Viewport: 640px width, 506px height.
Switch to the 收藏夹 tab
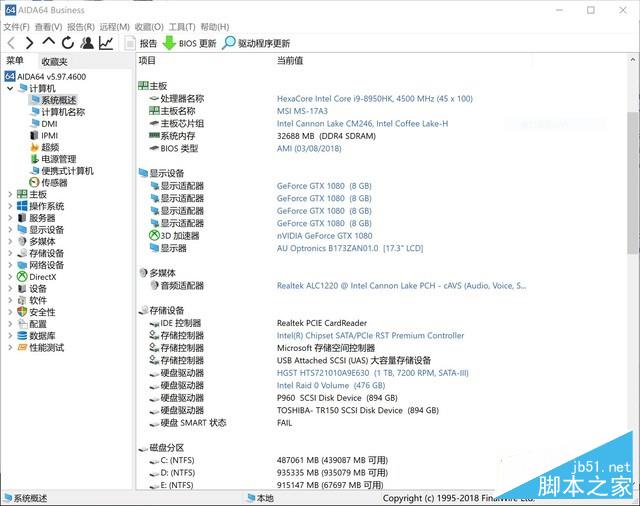[x=54, y=62]
